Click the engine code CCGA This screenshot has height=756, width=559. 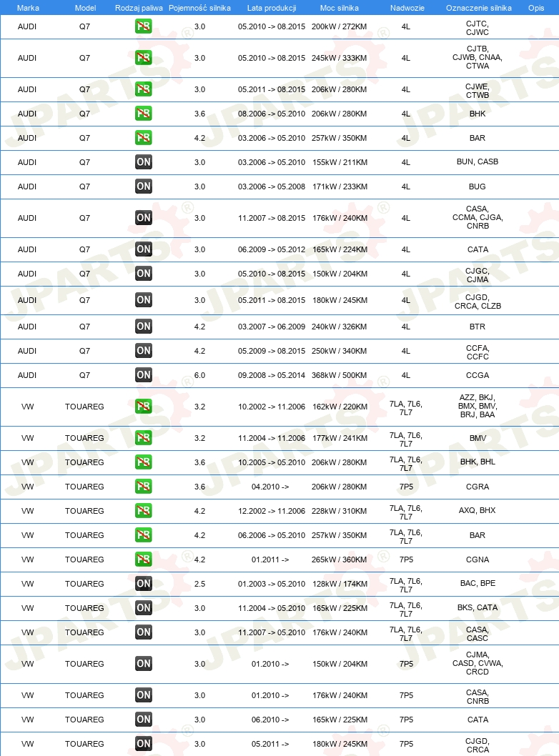(478, 375)
